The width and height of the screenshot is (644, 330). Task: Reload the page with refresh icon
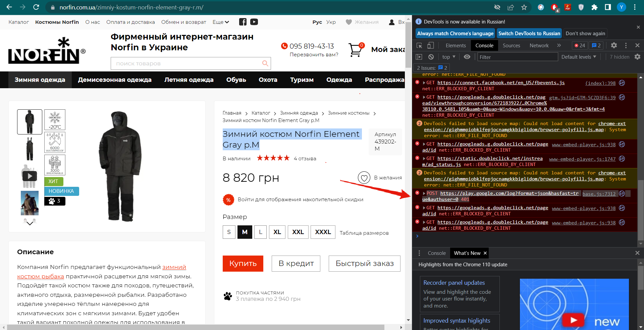pyautogui.click(x=36, y=7)
